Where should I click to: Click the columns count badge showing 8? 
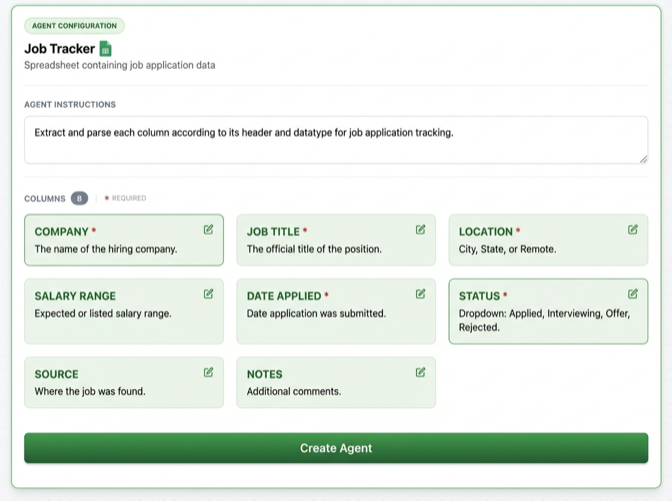tap(79, 198)
